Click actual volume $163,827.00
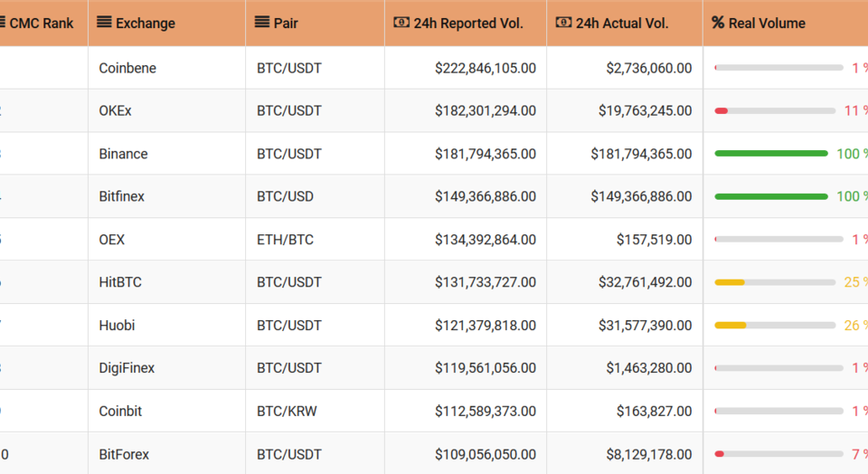 point(655,412)
